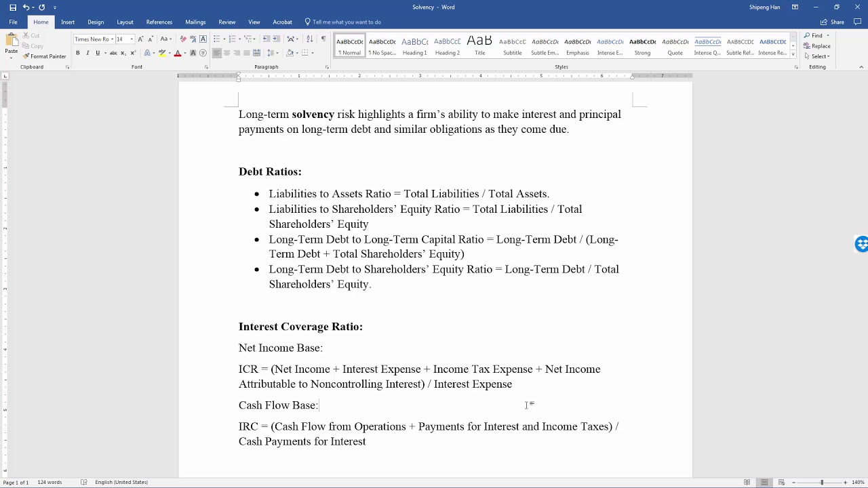The image size is (868, 488).
Task: Open the File tab
Action: [x=13, y=22]
